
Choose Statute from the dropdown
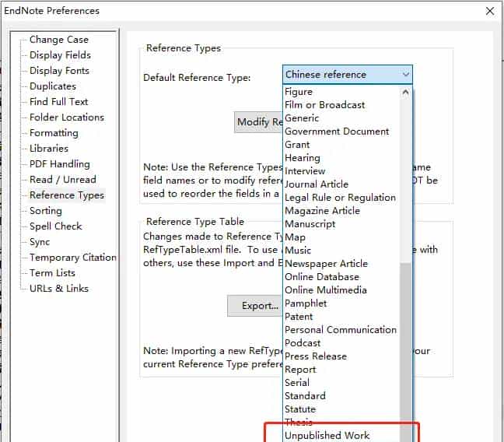(342, 409)
